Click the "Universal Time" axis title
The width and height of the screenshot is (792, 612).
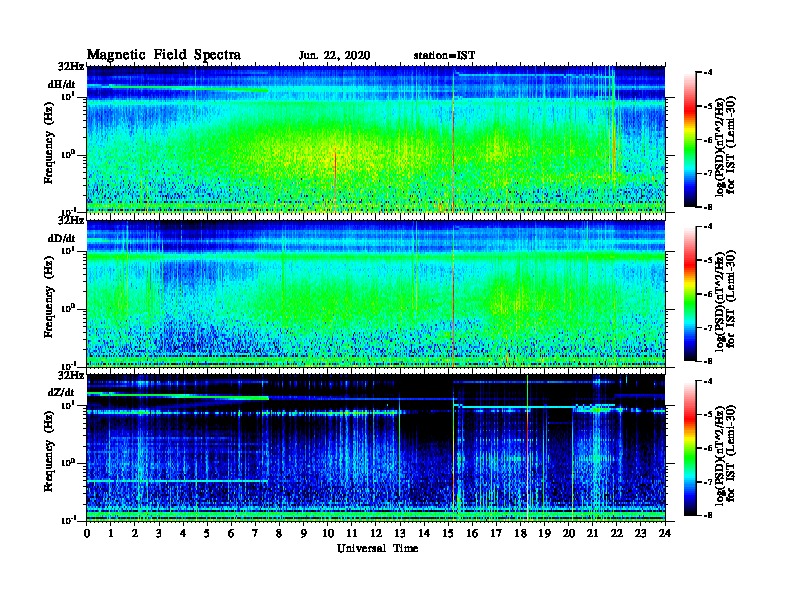pos(377,548)
